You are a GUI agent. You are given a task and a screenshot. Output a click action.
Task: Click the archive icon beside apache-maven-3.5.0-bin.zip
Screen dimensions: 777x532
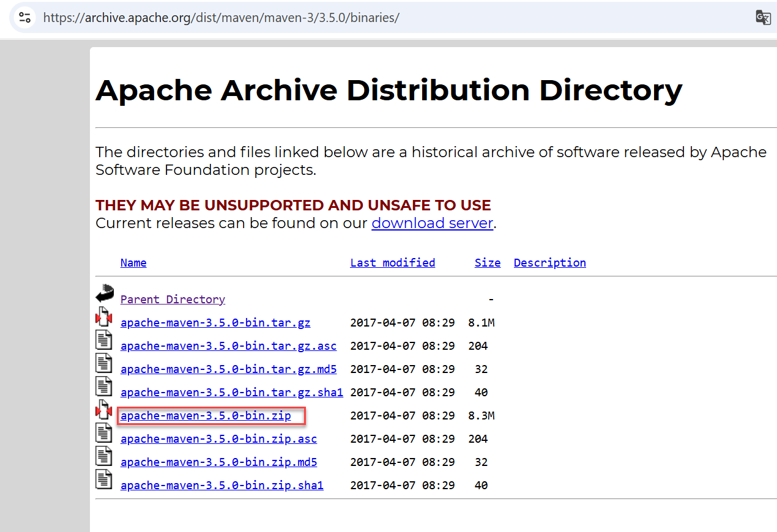(104, 410)
